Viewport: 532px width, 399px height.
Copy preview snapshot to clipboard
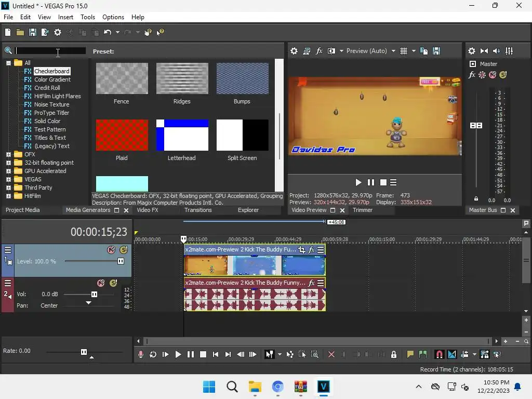tap(424, 51)
